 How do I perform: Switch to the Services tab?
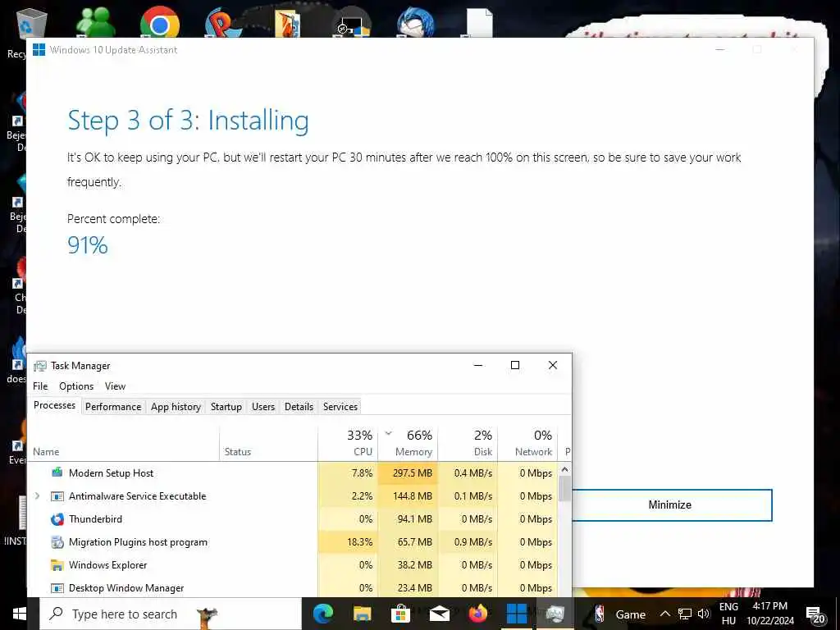340,407
